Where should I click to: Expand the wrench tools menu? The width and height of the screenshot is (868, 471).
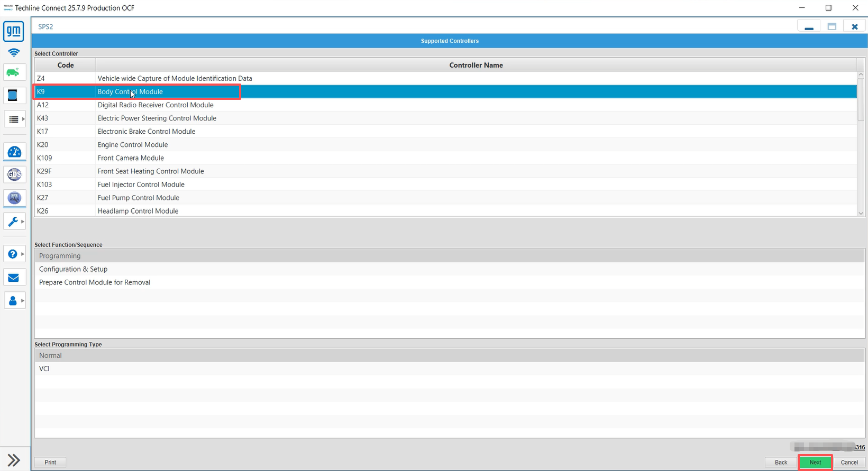click(14, 221)
